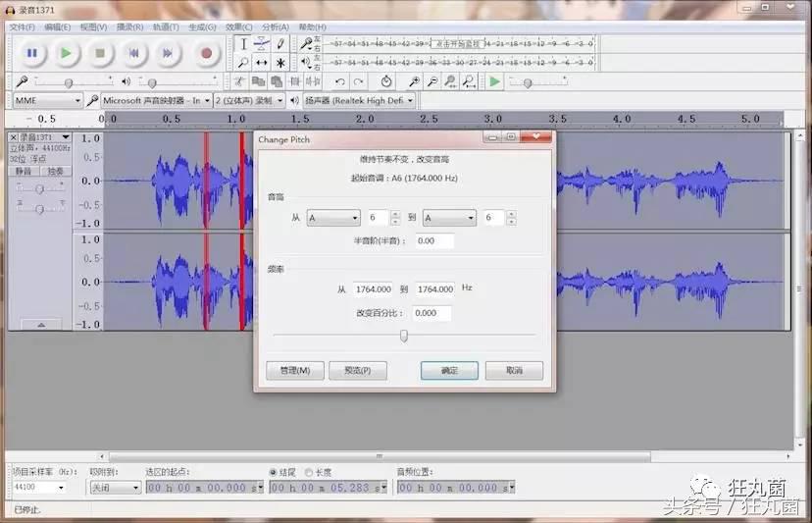Image resolution: width=812 pixels, height=523 pixels.
Task: Select the Draw pencil tool
Action: (x=281, y=44)
